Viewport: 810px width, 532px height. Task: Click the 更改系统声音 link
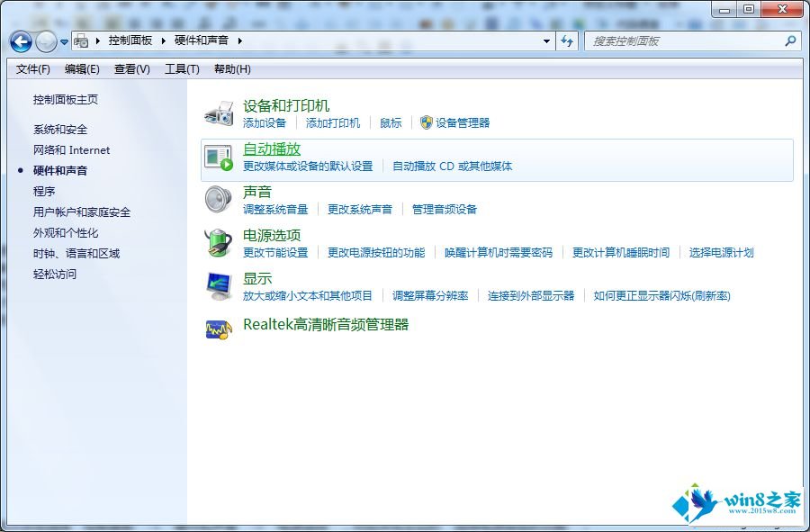point(360,209)
